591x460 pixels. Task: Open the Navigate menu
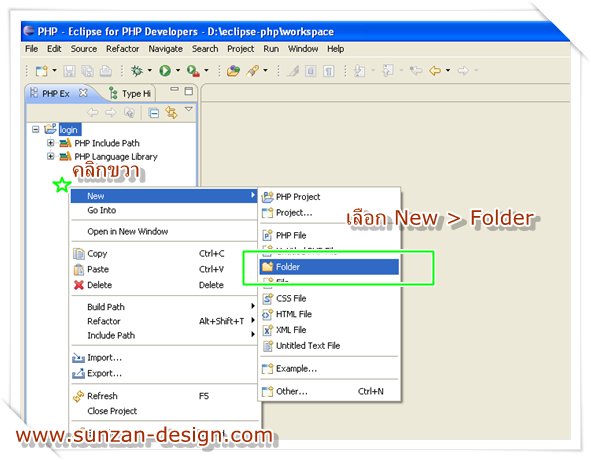pos(165,49)
